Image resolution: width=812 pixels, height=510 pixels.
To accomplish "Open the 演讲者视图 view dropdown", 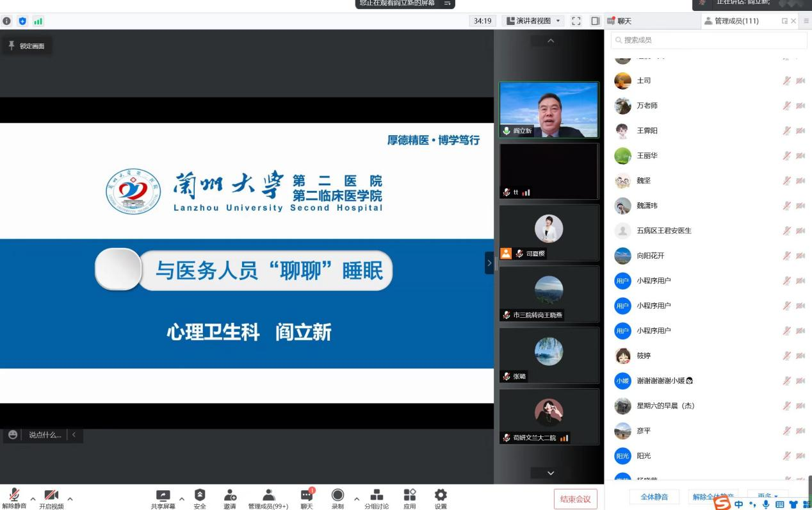I will coord(533,21).
